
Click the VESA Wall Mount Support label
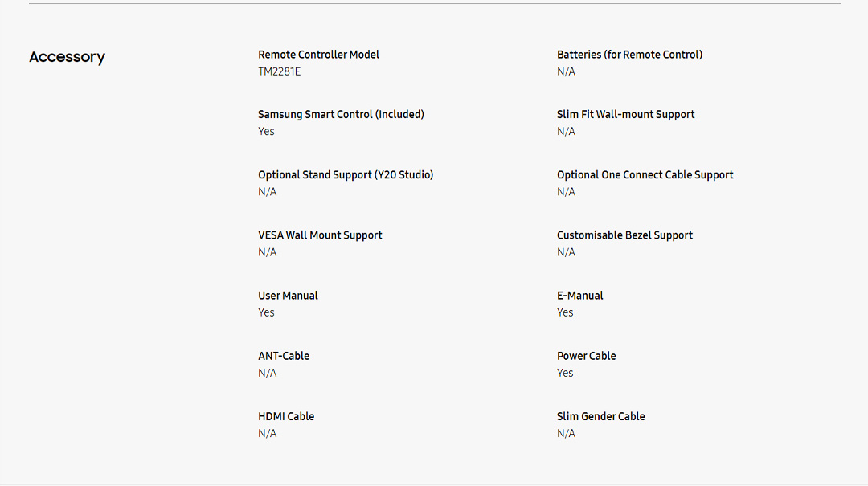(320, 235)
